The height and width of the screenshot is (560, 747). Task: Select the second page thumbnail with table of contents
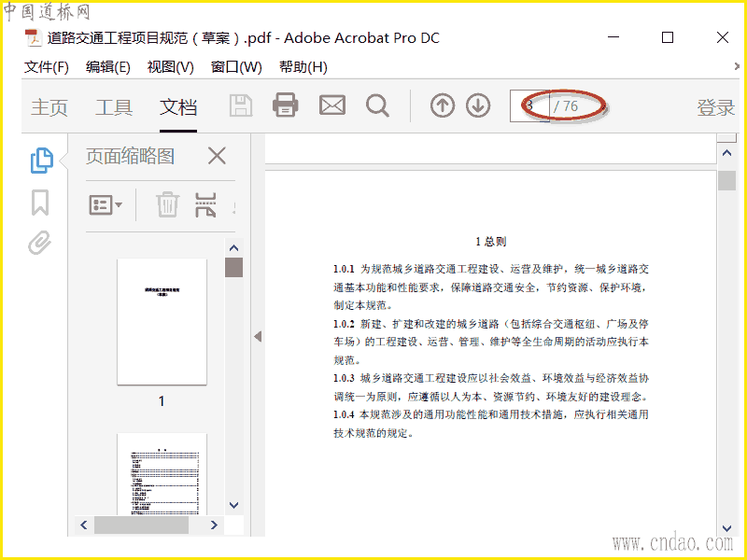(162, 474)
